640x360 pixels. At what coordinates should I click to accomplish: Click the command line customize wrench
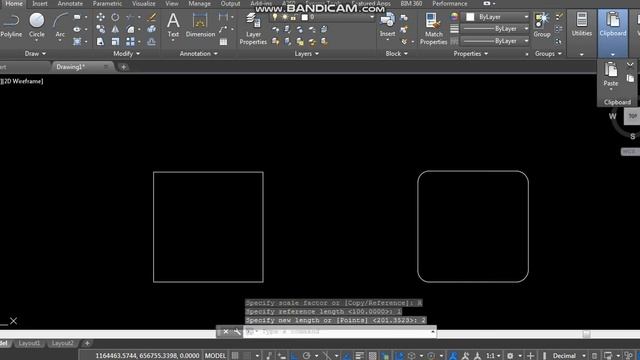(237, 332)
